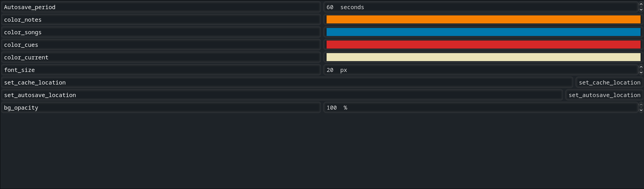Pick the cream color_current swatch
The height and width of the screenshot is (189, 644).
point(483,57)
